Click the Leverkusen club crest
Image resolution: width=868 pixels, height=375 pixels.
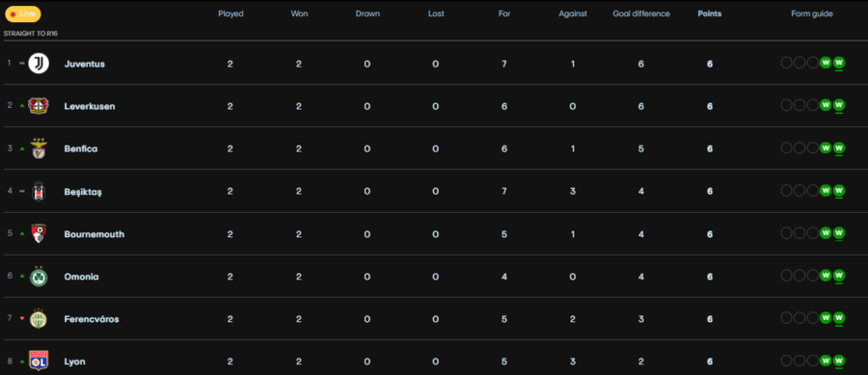click(39, 106)
